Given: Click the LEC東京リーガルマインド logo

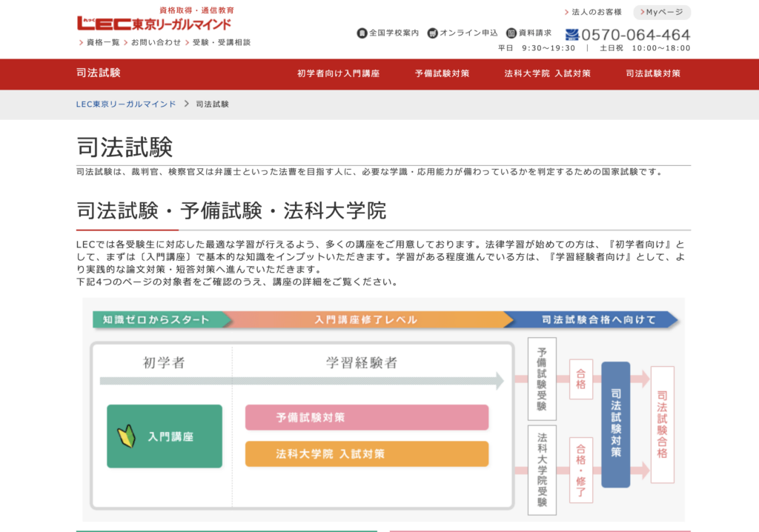Looking at the screenshot, I should pos(154,23).
